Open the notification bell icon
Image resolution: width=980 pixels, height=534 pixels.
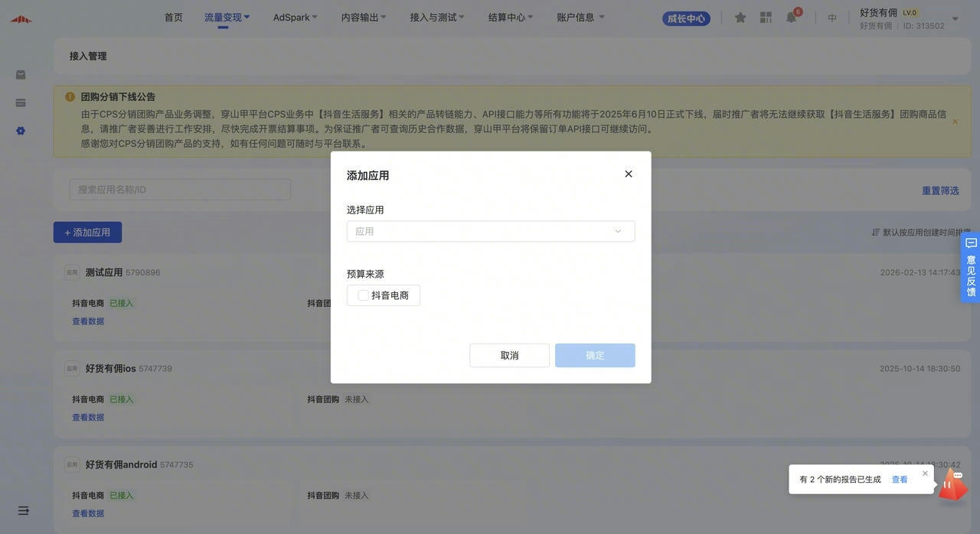coord(791,18)
